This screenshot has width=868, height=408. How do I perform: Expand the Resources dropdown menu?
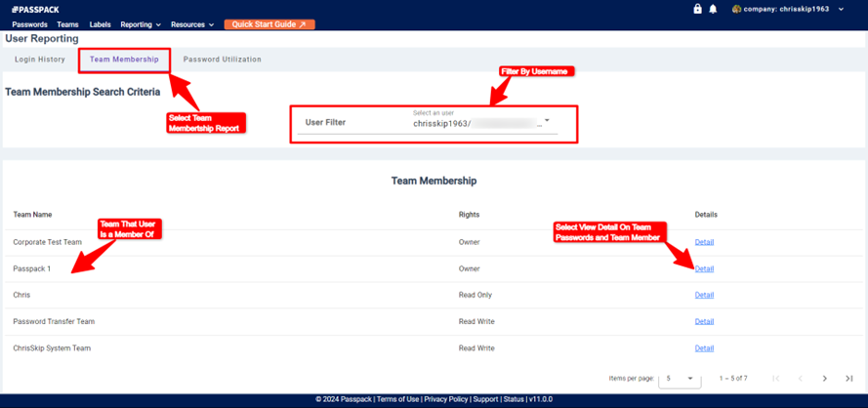(192, 25)
